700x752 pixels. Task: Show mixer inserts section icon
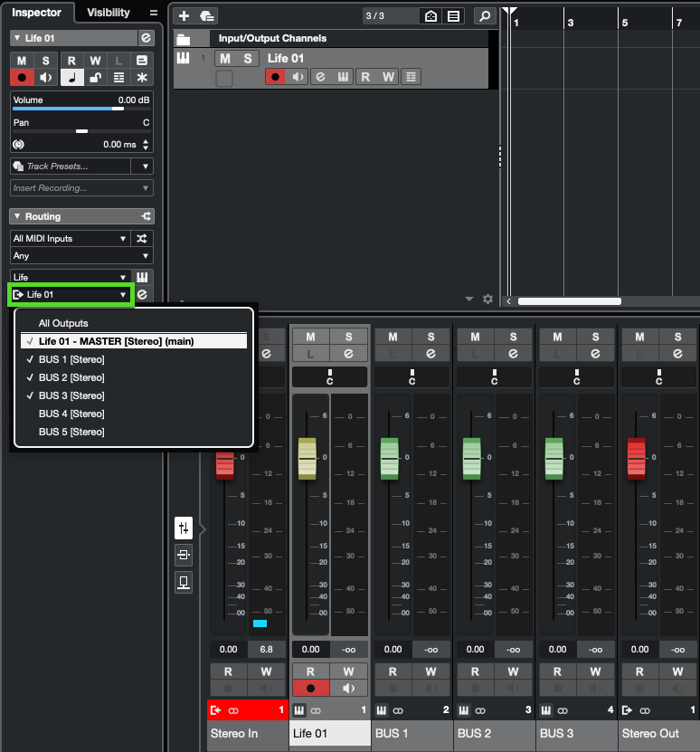(x=184, y=555)
